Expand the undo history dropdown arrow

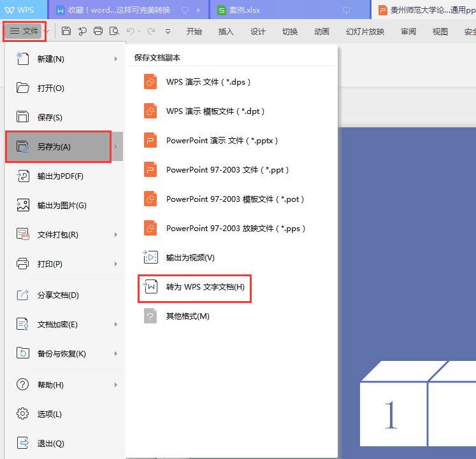pos(140,32)
